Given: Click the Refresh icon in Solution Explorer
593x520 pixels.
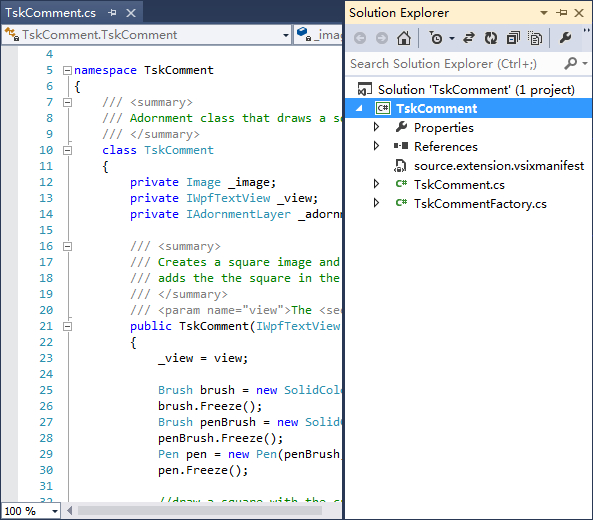Looking at the screenshot, I should point(491,38).
